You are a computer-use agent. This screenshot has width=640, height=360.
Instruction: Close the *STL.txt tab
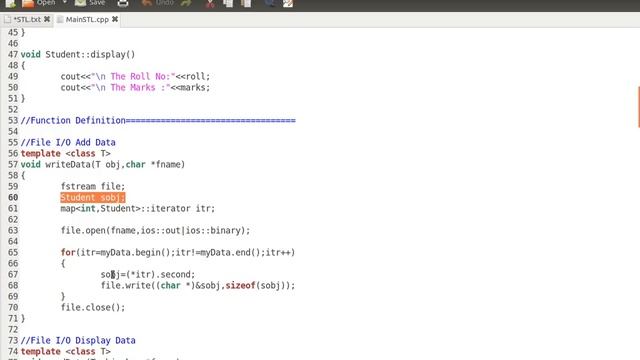[47, 19]
